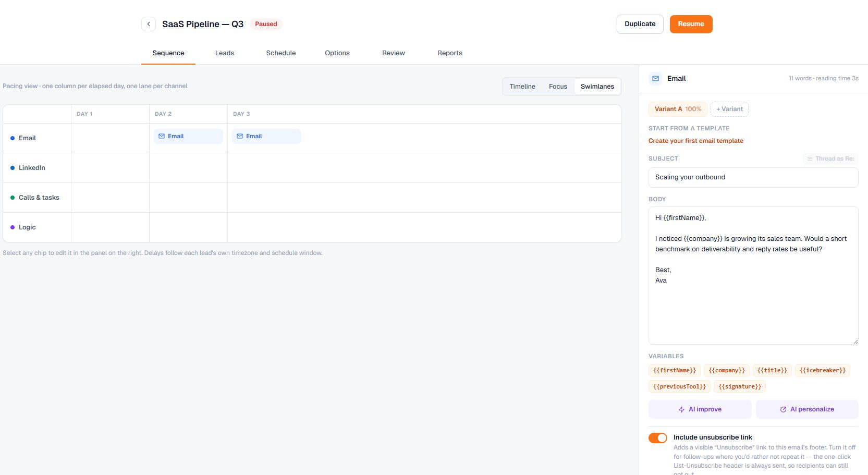Click Create your first email template link
The image size is (868, 475).
(x=696, y=141)
